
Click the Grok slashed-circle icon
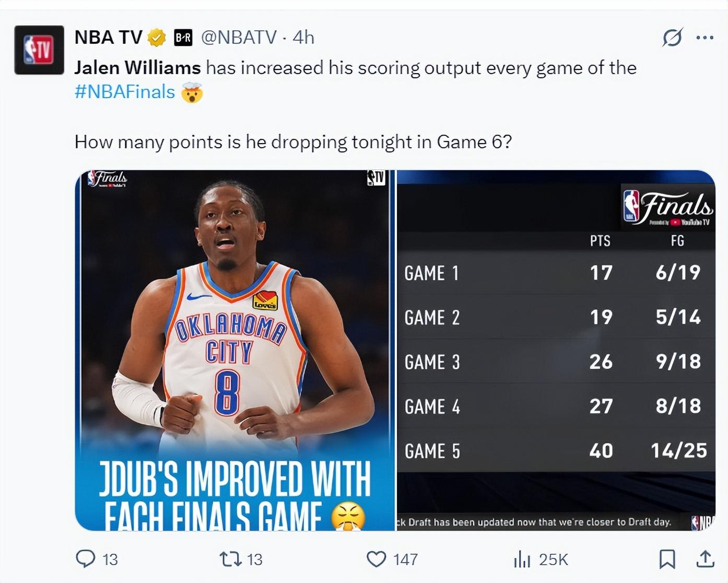(672, 38)
